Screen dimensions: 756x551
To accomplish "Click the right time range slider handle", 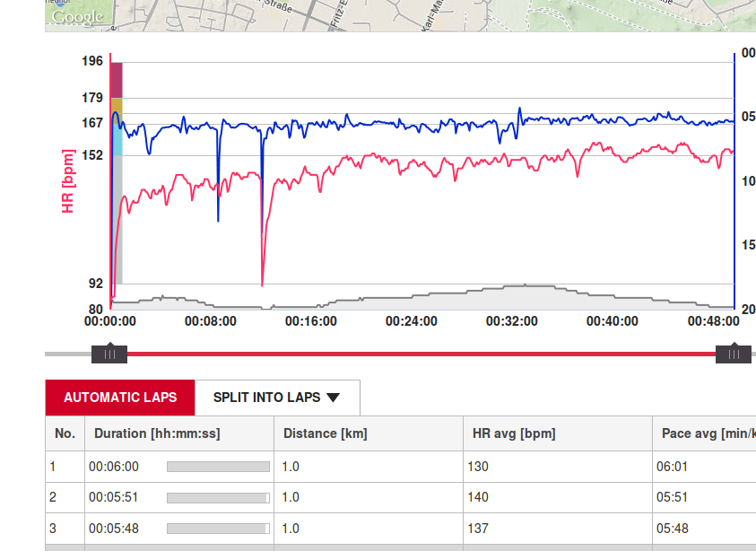I will coord(734,354).
